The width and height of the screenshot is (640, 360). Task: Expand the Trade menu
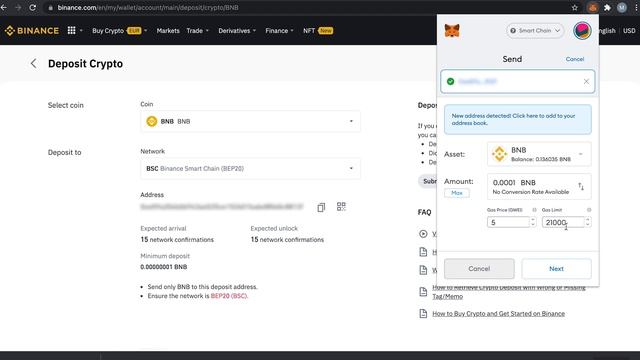pyautogui.click(x=198, y=31)
